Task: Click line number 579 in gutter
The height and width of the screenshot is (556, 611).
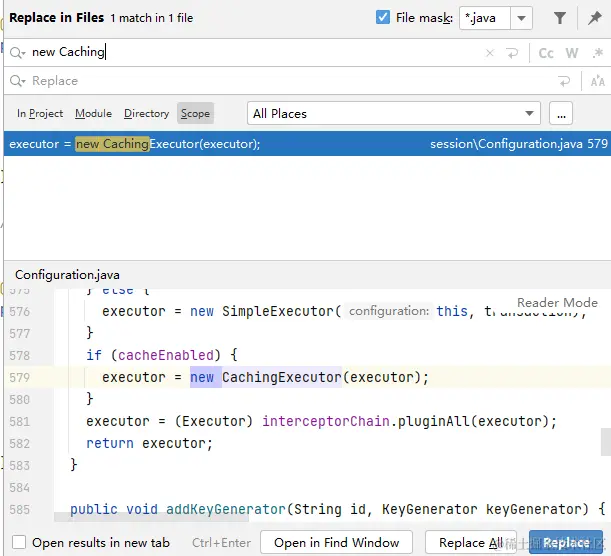Action: [19, 378]
